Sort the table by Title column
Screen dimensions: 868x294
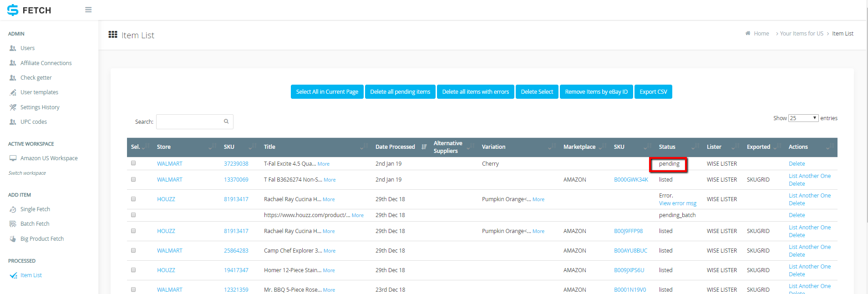pyautogui.click(x=316, y=147)
